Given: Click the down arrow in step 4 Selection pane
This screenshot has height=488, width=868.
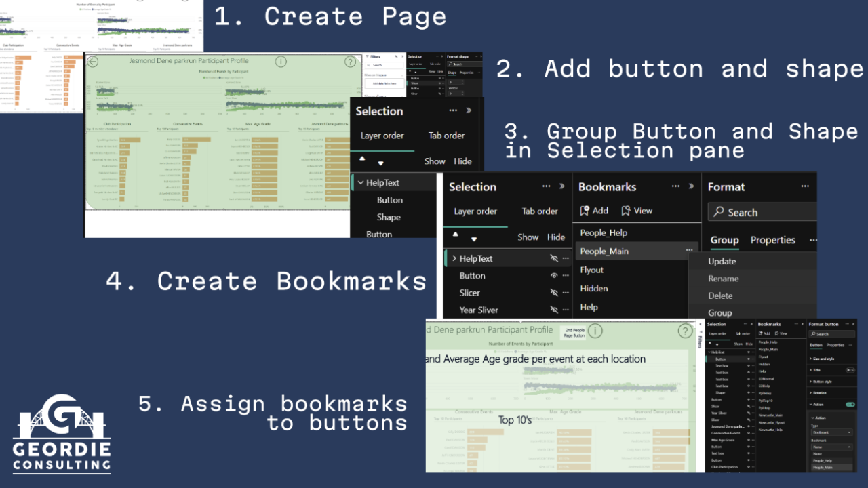Looking at the screenshot, I should pyautogui.click(x=474, y=239).
